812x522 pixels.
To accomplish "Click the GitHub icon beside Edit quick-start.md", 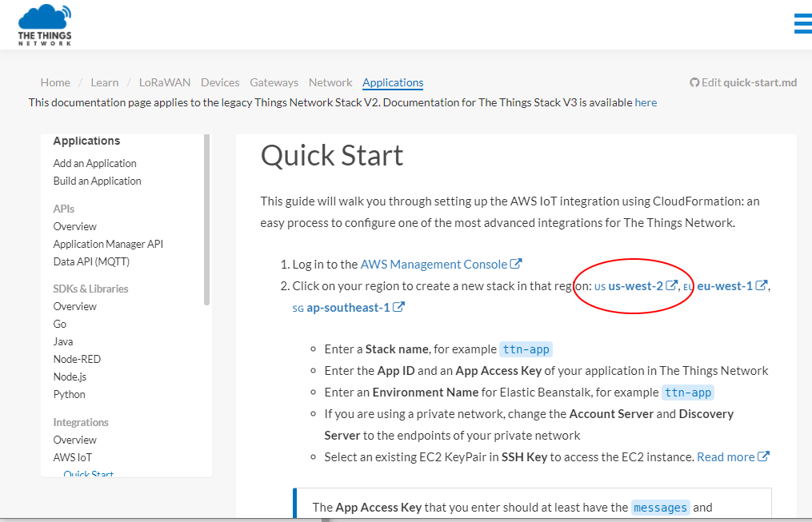I will pyautogui.click(x=694, y=83).
